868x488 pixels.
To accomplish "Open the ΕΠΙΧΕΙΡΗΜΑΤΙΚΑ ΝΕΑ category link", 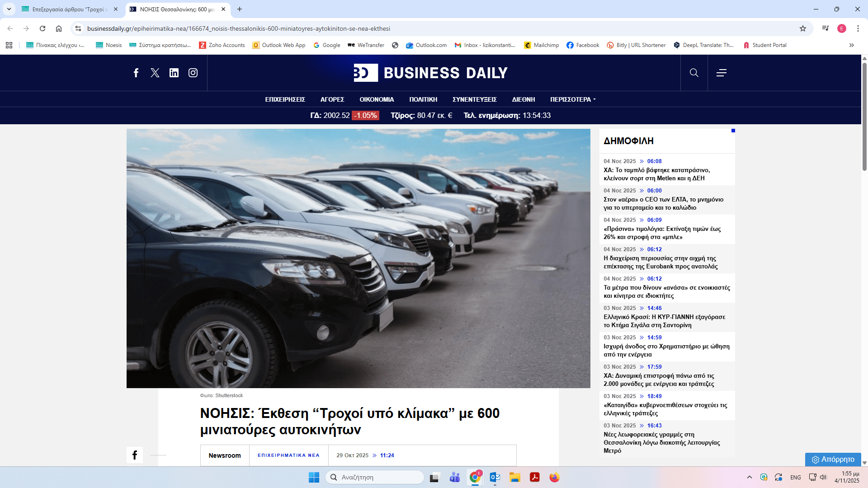I will coord(288,455).
